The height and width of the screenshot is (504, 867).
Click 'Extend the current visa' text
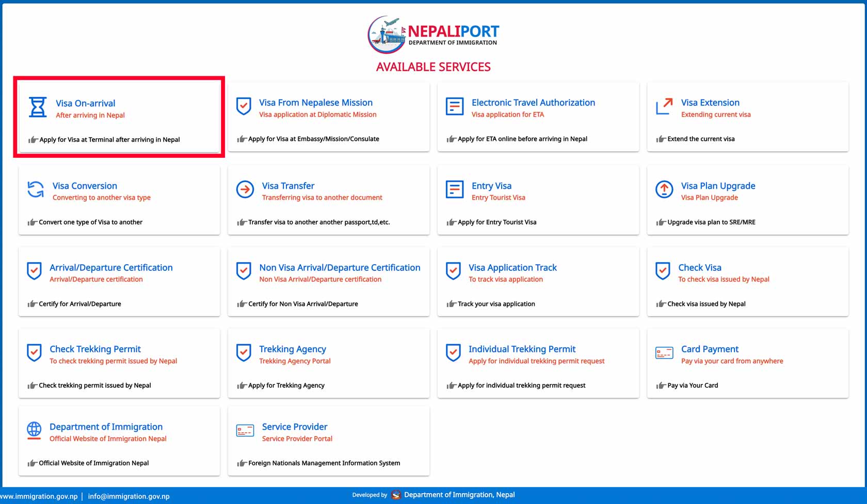click(x=701, y=139)
